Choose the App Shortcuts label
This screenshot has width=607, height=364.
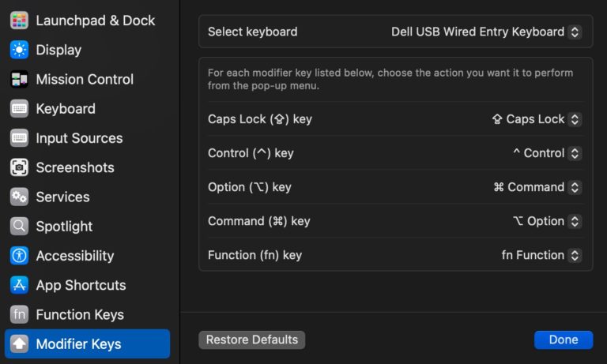81,285
